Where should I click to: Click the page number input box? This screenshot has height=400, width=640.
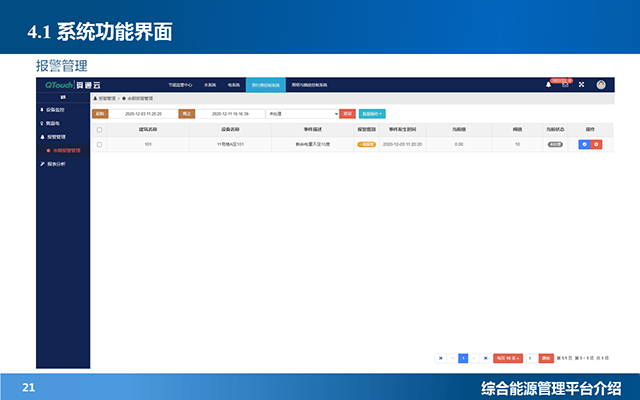tap(532, 358)
